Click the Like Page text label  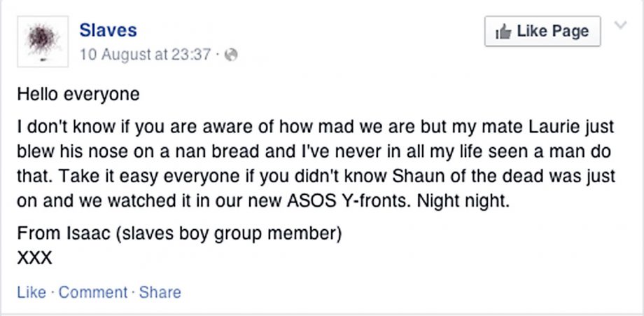553,32
